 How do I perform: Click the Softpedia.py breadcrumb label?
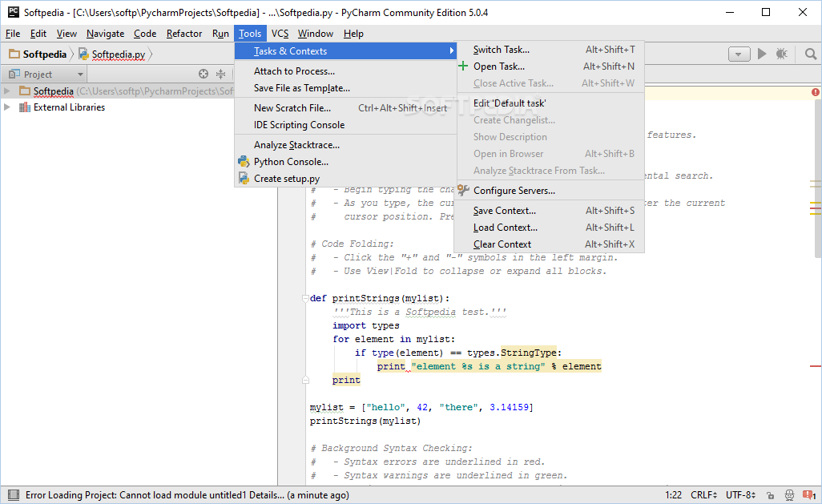coord(119,54)
